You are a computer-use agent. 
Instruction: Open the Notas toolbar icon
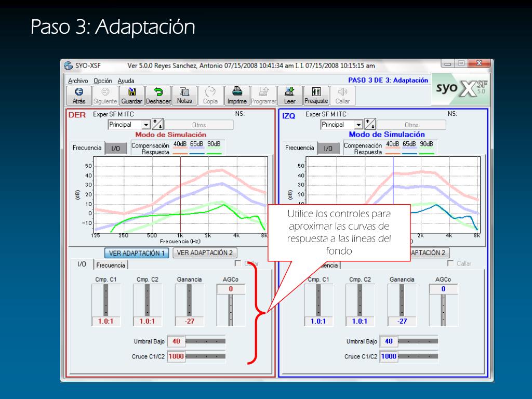point(184,96)
